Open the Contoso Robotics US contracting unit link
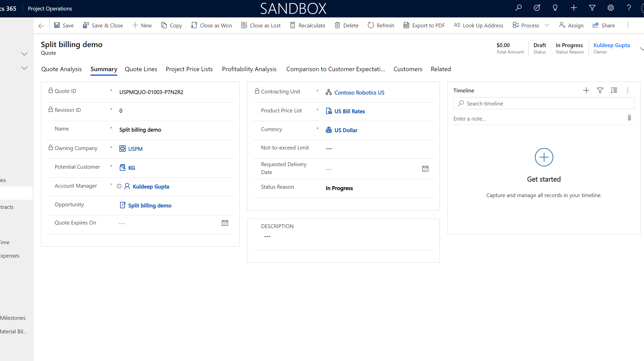644x361 pixels. [x=359, y=92]
